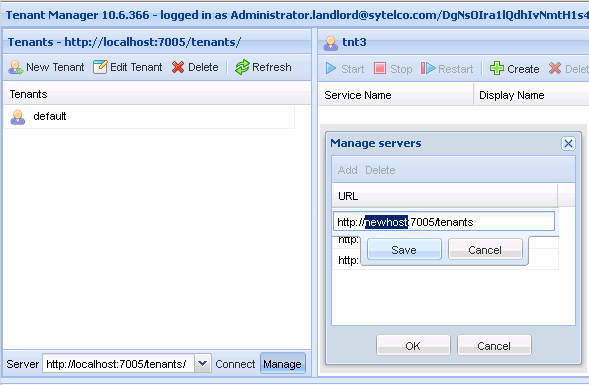Open the Server URL dropdown arrow

tap(203, 364)
